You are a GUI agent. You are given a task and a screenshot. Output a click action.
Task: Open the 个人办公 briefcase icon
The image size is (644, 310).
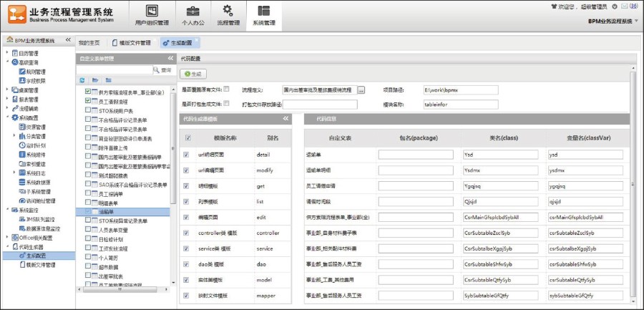click(x=192, y=11)
